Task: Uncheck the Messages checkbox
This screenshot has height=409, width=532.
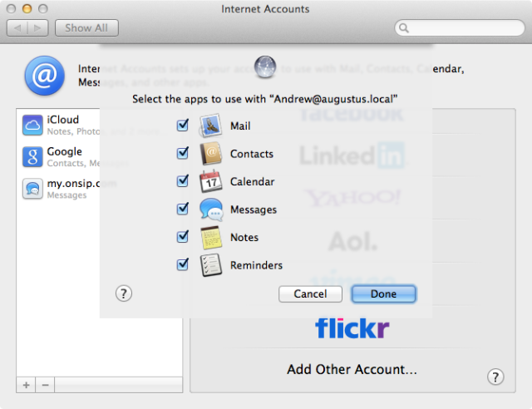Action: (x=183, y=209)
